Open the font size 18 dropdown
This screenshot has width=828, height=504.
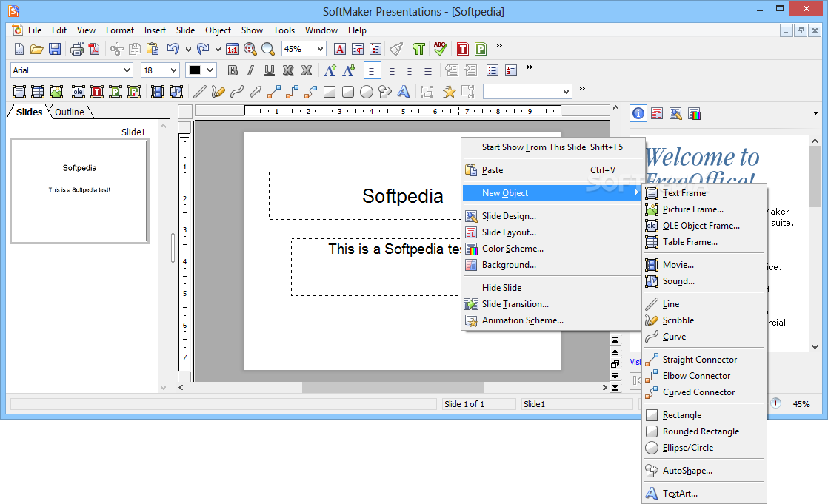[173, 70]
